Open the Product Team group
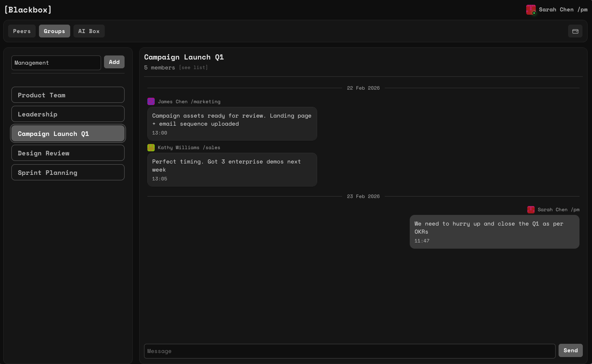This screenshot has height=364, width=592. (x=68, y=95)
